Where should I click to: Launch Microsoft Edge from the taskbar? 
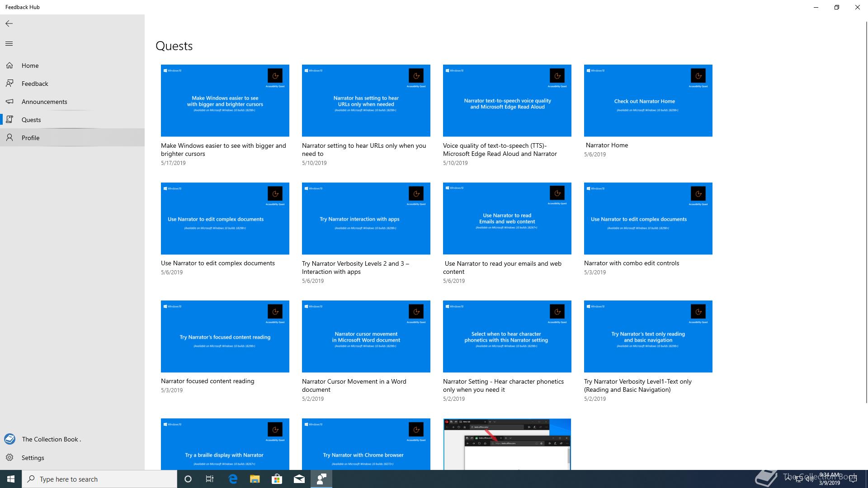[233, 479]
